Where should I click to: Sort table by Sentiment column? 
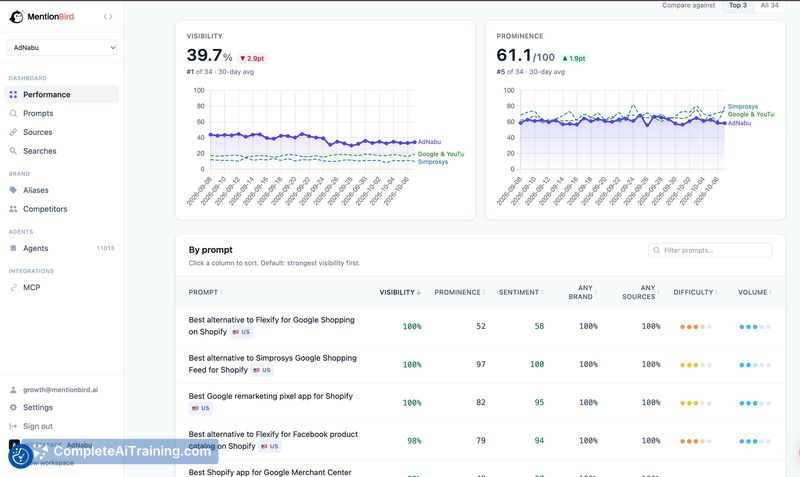pyautogui.click(x=521, y=292)
